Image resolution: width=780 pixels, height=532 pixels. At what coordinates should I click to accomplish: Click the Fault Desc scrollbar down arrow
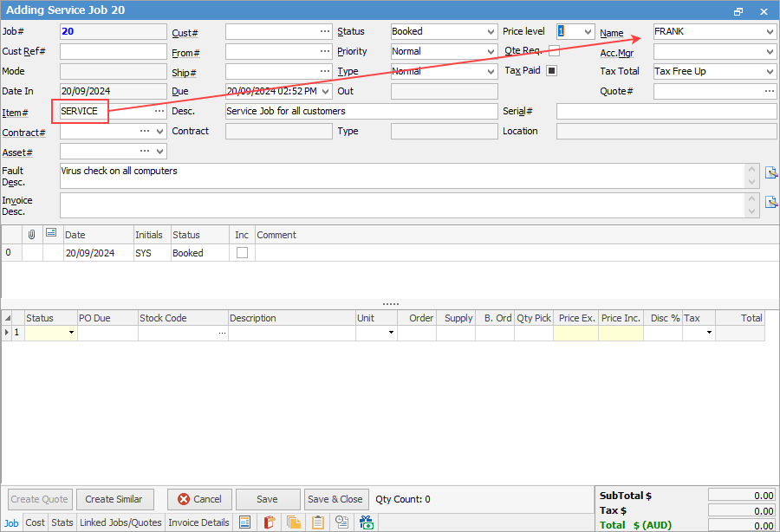(752, 181)
